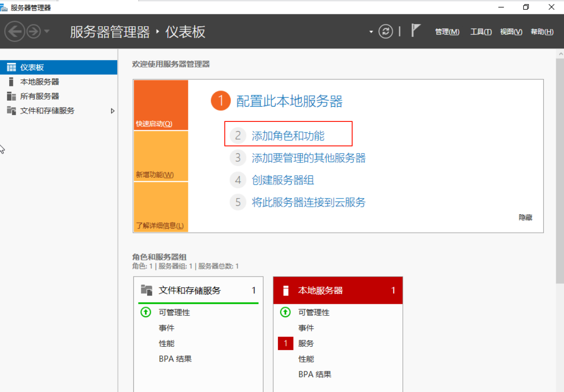
Task: Click the 本地服务器 red tile header
Action: [338, 290]
